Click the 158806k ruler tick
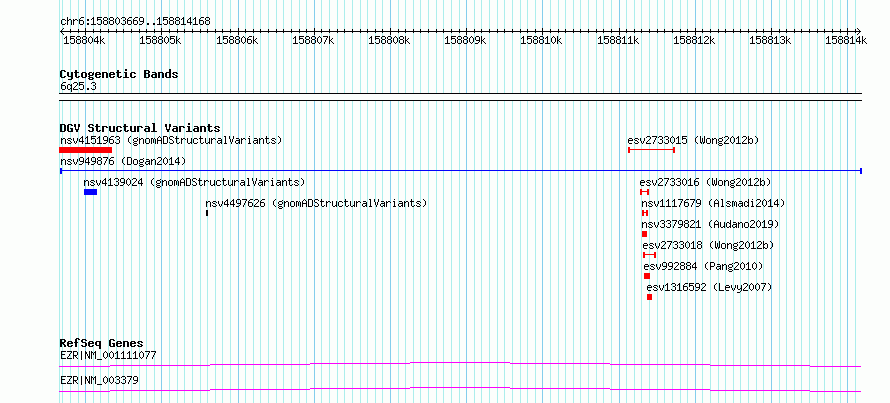This screenshot has height=403, width=890. 237,40
